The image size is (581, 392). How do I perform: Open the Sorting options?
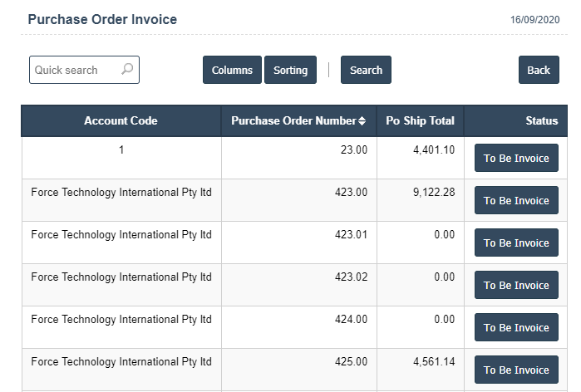coord(290,70)
